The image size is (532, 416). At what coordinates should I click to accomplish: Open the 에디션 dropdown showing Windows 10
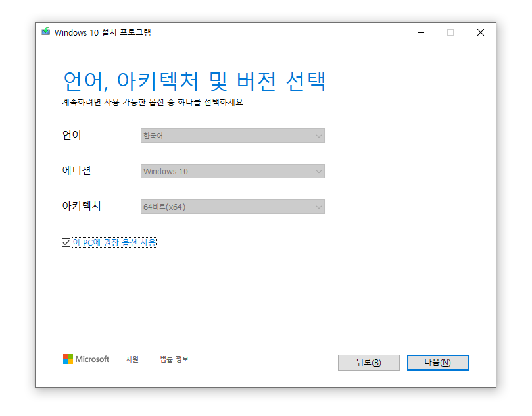point(233,171)
